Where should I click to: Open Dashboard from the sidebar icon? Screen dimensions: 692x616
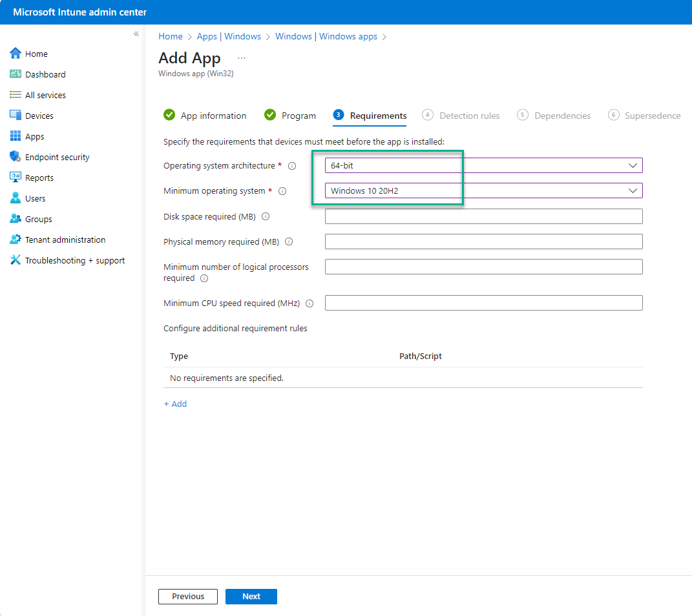click(x=17, y=74)
